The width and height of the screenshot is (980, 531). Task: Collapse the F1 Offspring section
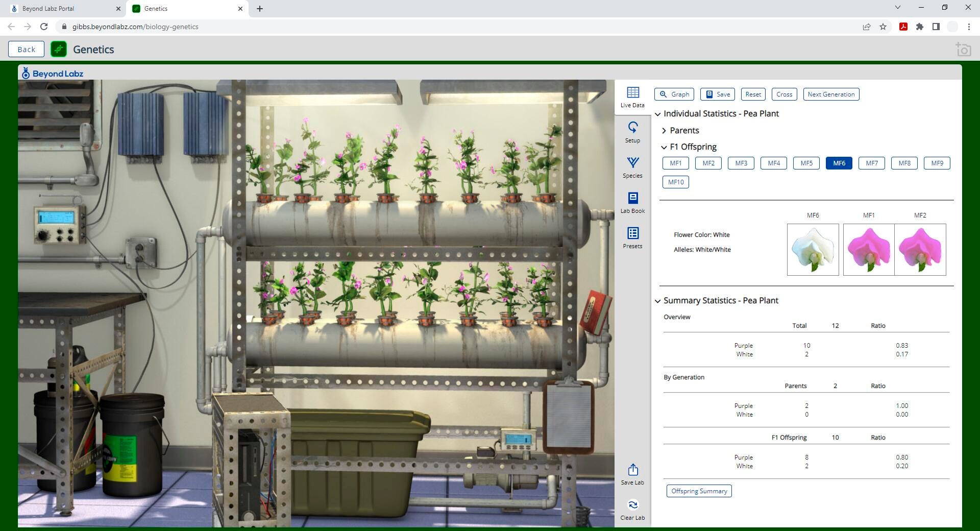(664, 147)
